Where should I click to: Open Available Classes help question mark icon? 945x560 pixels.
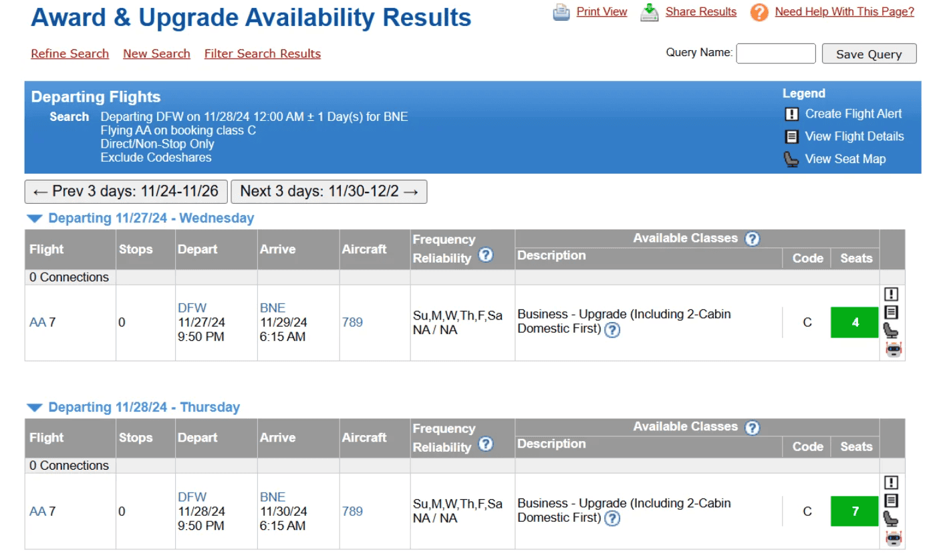(752, 238)
